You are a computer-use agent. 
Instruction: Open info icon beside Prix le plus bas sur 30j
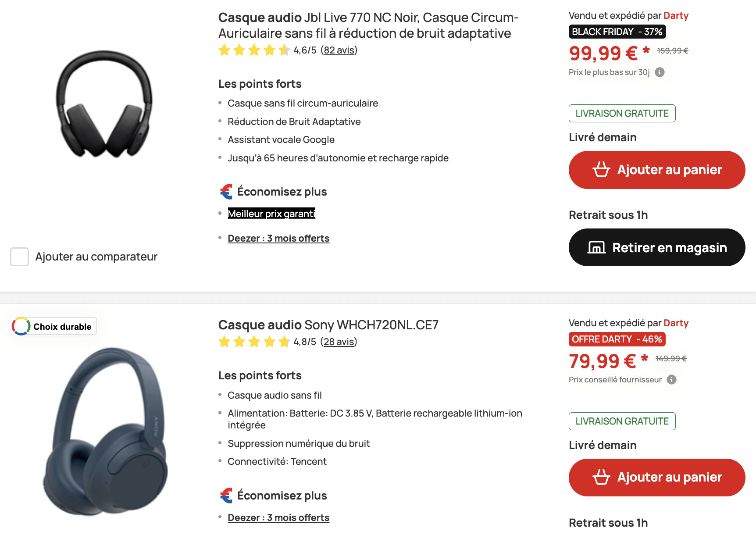pos(660,72)
